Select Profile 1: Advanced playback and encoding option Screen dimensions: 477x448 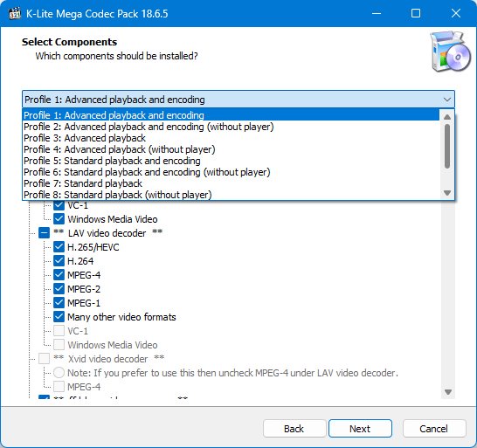231,115
